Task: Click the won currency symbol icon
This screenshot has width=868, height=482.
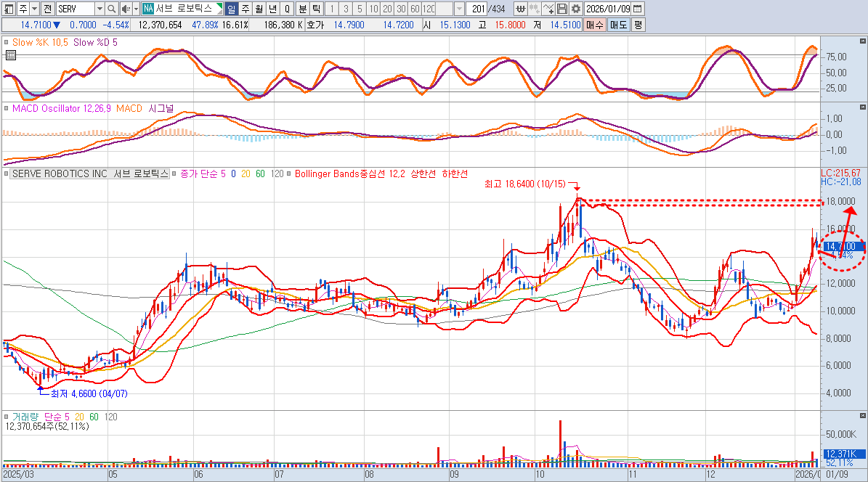Action: (522, 9)
